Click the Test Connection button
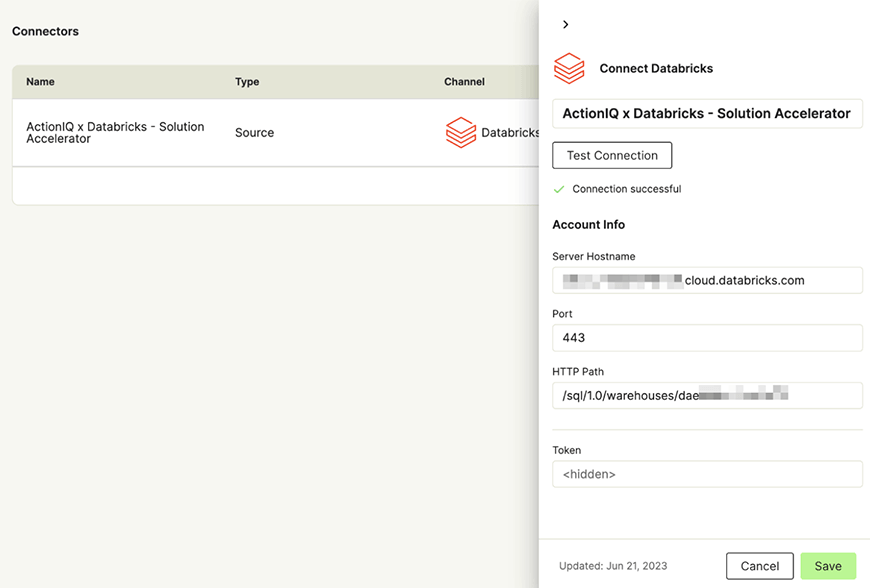Image resolution: width=870 pixels, height=588 pixels. pos(612,155)
